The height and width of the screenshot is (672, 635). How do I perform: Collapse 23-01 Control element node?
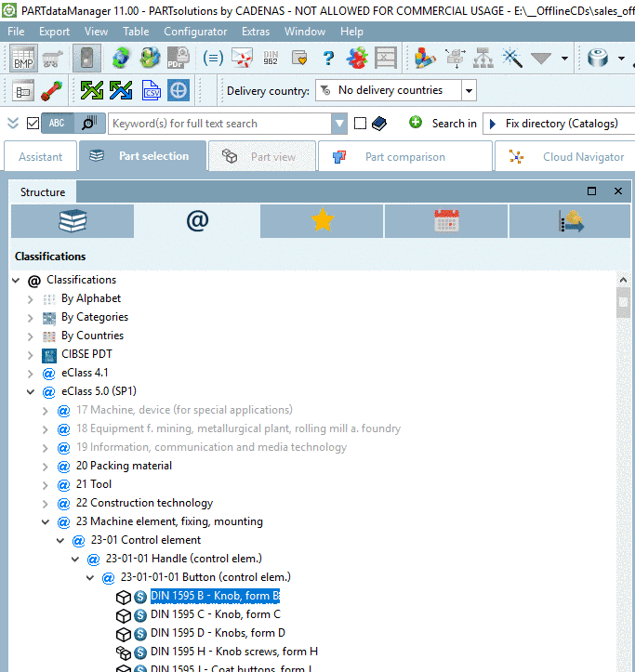click(60, 540)
